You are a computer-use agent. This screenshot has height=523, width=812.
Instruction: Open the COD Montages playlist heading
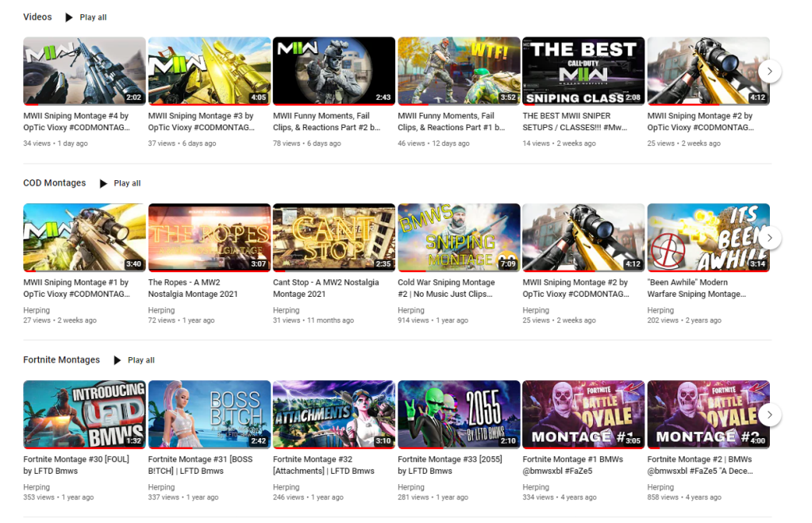(55, 183)
